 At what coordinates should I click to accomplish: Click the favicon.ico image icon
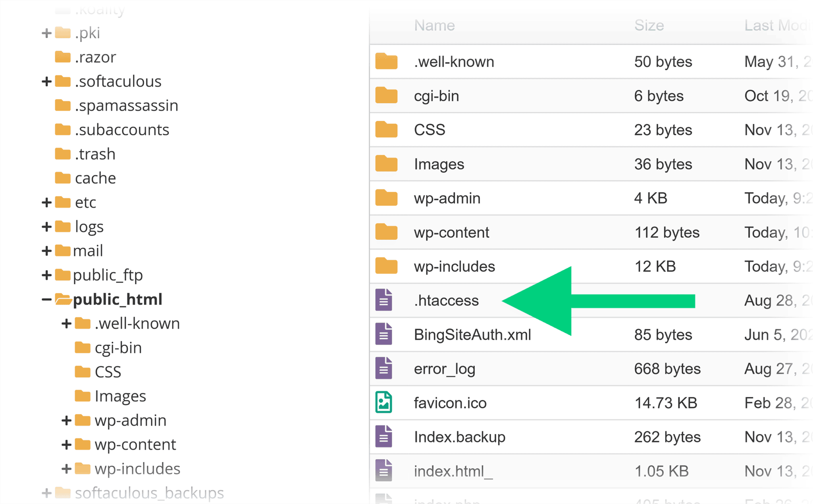point(383,402)
